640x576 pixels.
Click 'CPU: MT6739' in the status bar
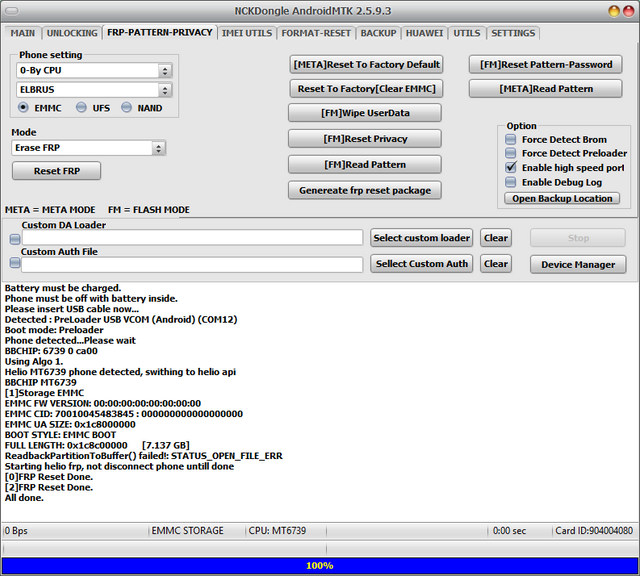click(x=277, y=530)
